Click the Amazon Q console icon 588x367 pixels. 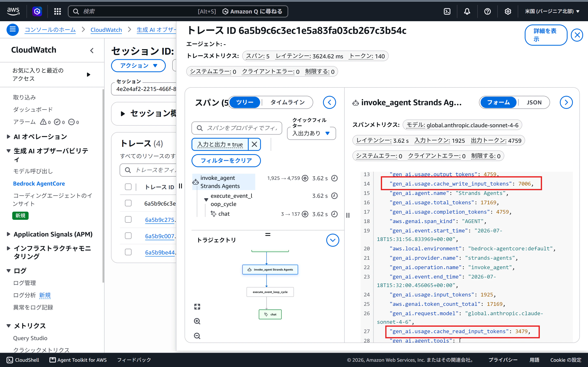(x=37, y=11)
